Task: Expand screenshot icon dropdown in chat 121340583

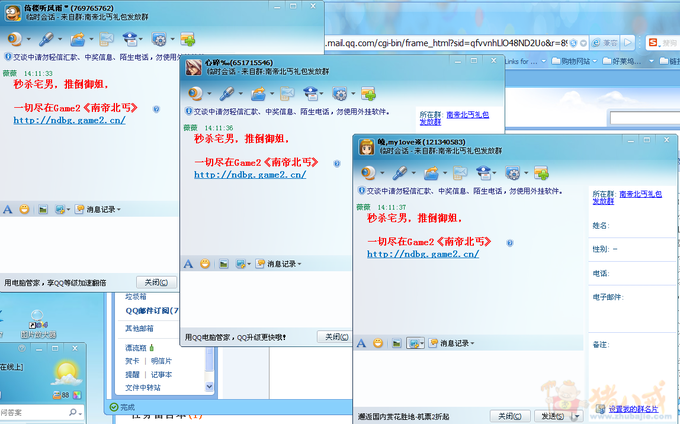Action: click(x=422, y=343)
